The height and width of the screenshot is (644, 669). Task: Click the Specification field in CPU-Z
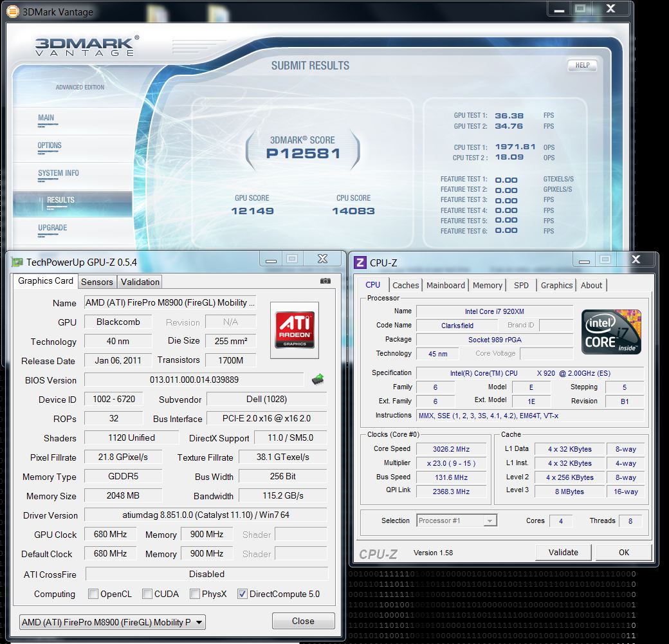click(530, 373)
